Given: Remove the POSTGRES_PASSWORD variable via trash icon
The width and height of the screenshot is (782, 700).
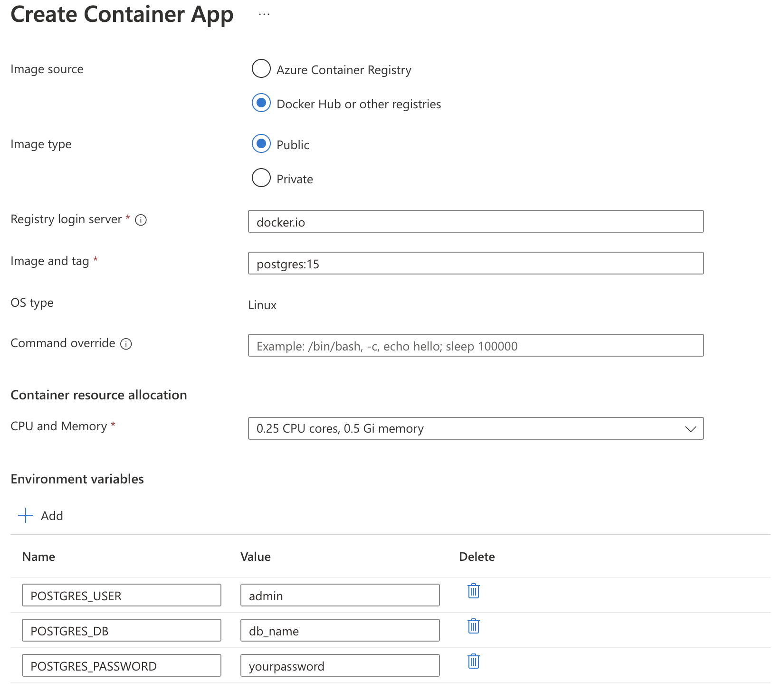Looking at the screenshot, I should pos(473,662).
